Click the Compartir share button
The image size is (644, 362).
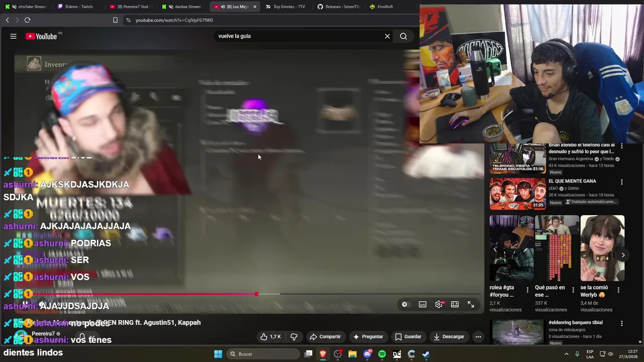326,336
